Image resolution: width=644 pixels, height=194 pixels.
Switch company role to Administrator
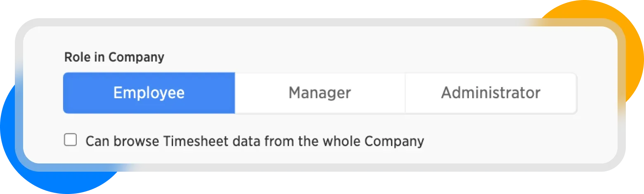point(490,93)
